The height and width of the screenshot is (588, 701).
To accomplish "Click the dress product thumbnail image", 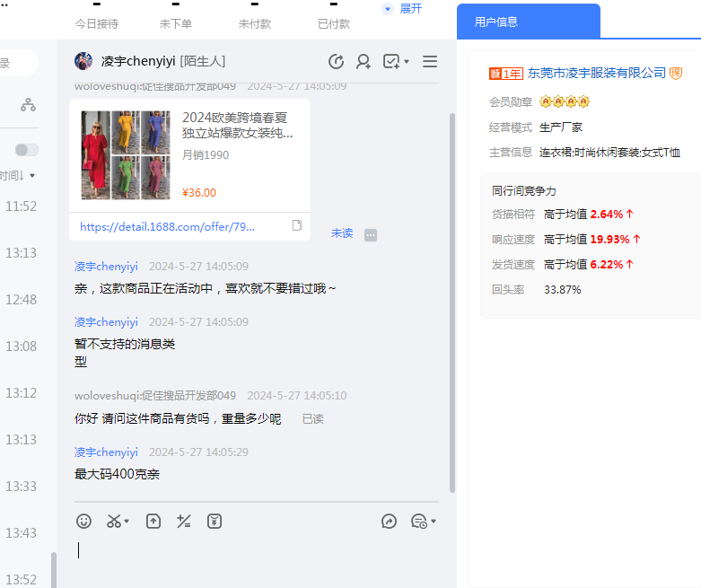I will [125, 155].
